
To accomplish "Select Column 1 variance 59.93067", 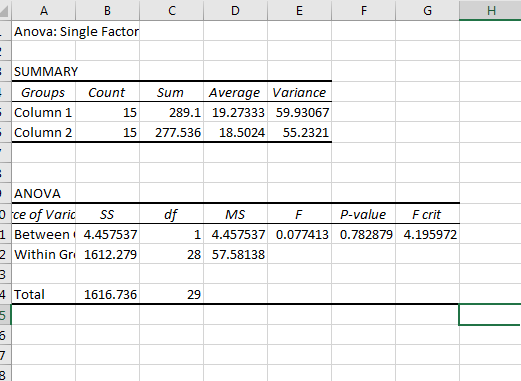I will pos(299,112).
